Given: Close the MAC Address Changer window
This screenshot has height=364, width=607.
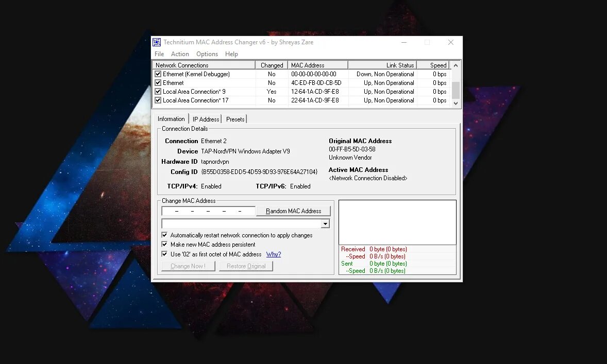Looking at the screenshot, I should coord(450,42).
